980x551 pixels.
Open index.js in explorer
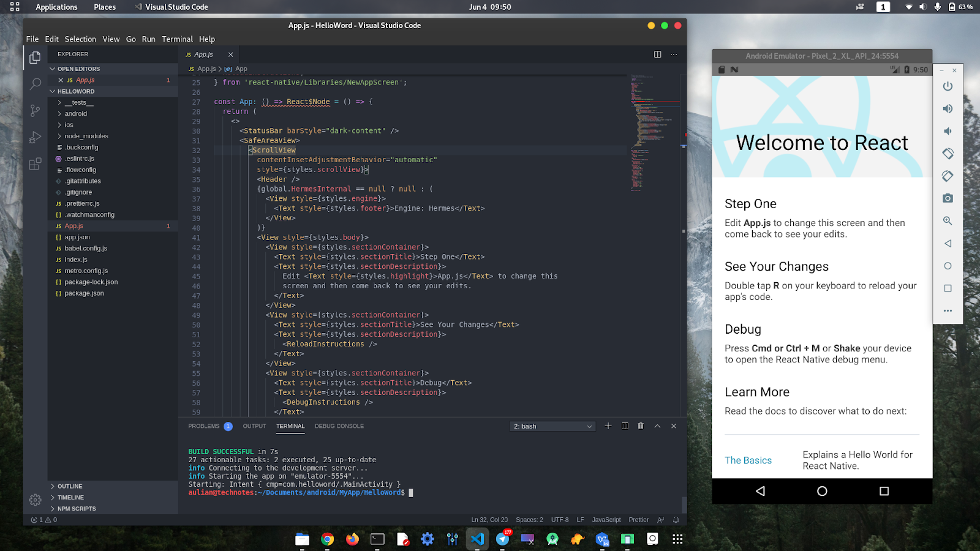pos(113,260)
